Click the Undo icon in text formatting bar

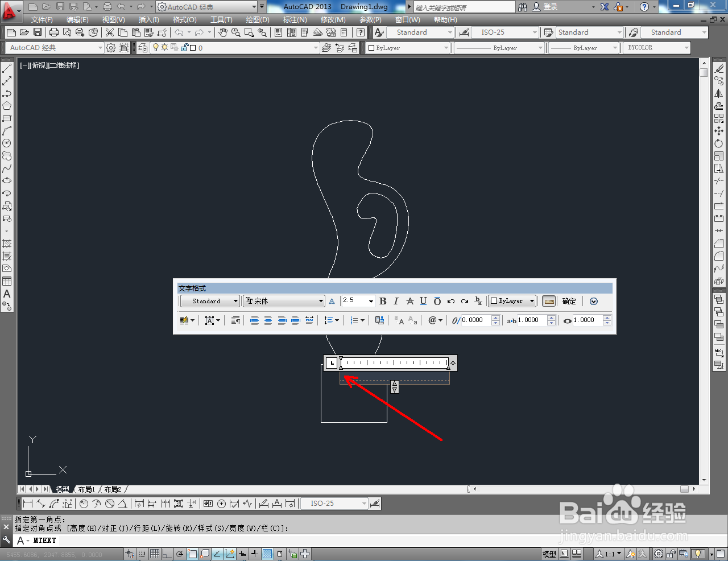pos(451,301)
